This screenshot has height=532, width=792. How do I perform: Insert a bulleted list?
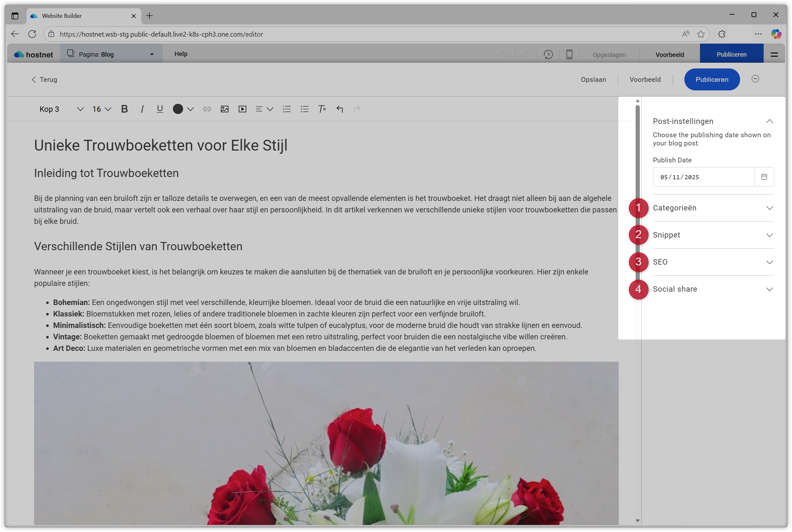click(304, 109)
